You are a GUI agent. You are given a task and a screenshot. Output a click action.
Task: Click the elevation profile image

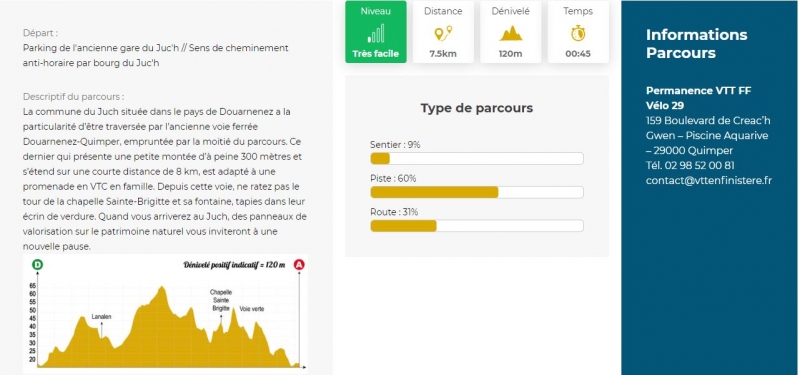[165, 312]
